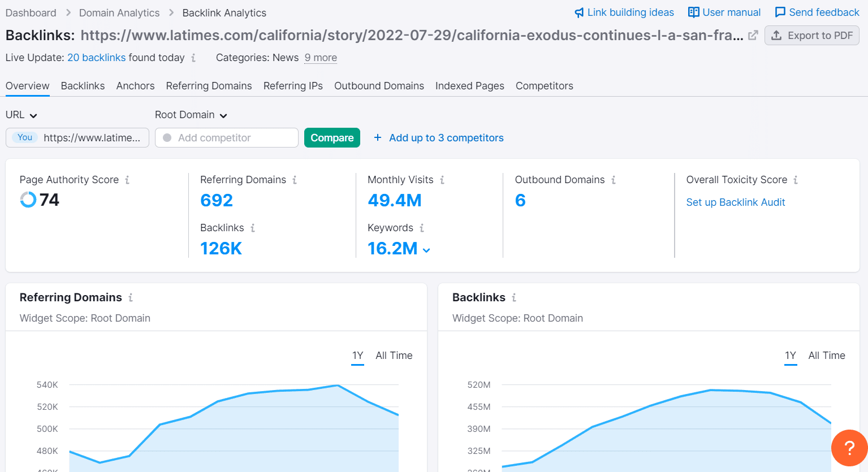Click the green Compare button

(332, 138)
